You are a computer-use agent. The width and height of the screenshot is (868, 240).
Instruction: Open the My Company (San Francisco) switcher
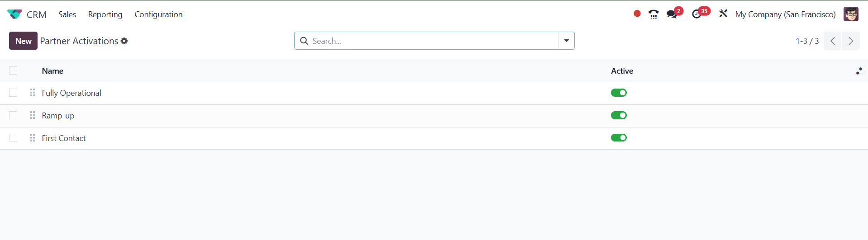[x=785, y=14]
